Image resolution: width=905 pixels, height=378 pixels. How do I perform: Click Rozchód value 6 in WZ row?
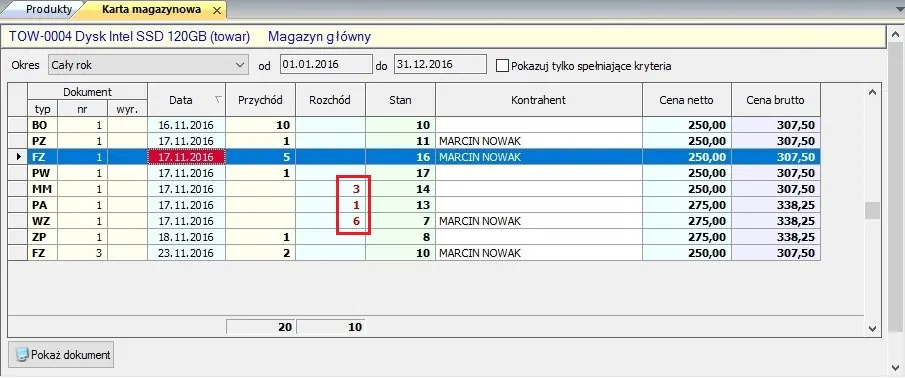(356, 221)
